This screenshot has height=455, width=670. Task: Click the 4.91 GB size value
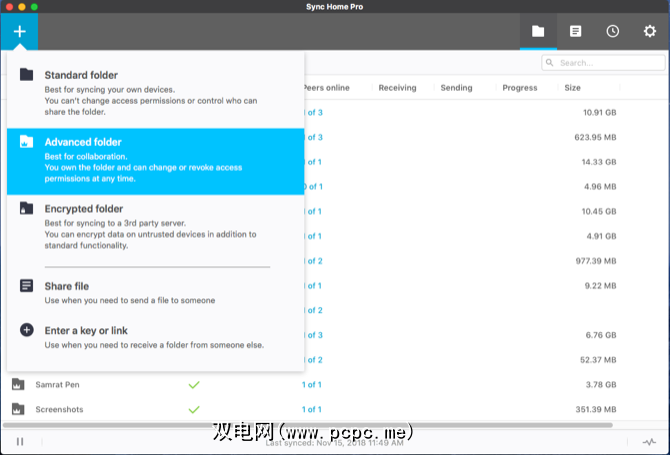[x=601, y=236]
